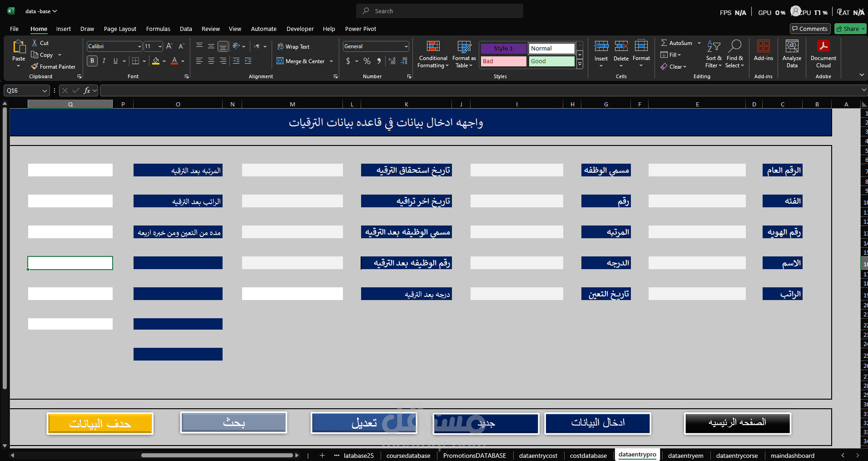The height and width of the screenshot is (461, 868).
Task: Click the yellow حذف البيانات button
Action: point(100,424)
